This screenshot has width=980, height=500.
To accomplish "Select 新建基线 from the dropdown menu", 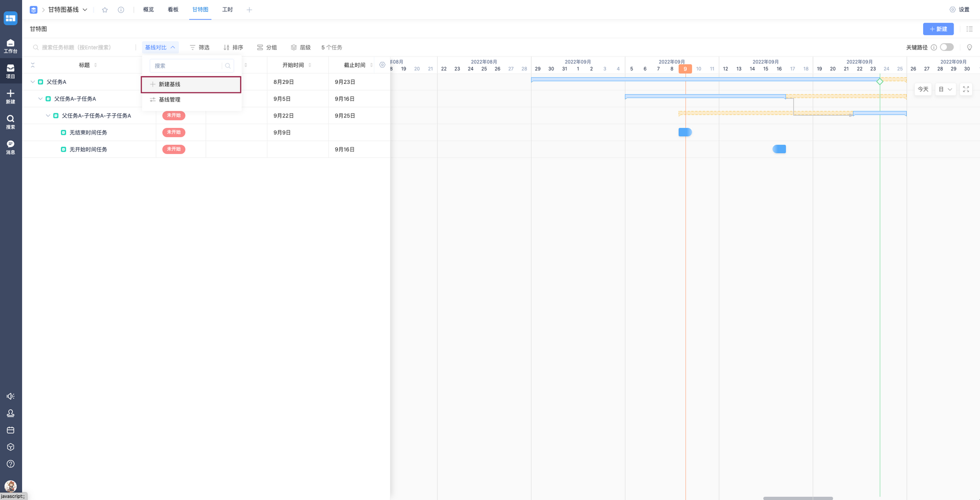I will (191, 84).
